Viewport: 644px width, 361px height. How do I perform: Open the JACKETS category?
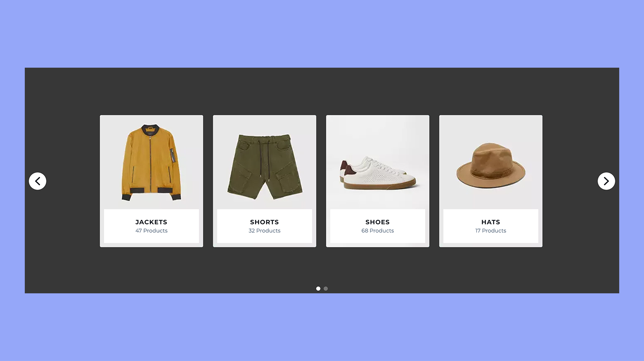tap(151, 222)
